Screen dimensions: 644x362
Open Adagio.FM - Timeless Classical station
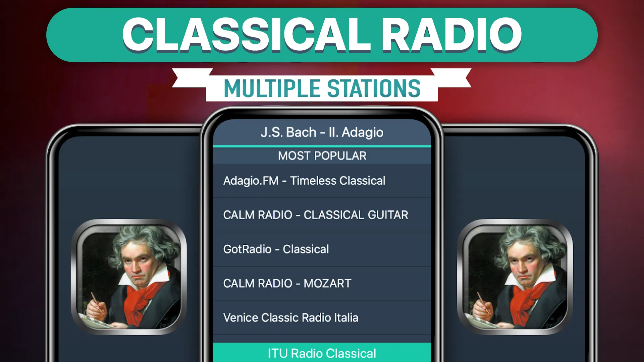(322, 180)
